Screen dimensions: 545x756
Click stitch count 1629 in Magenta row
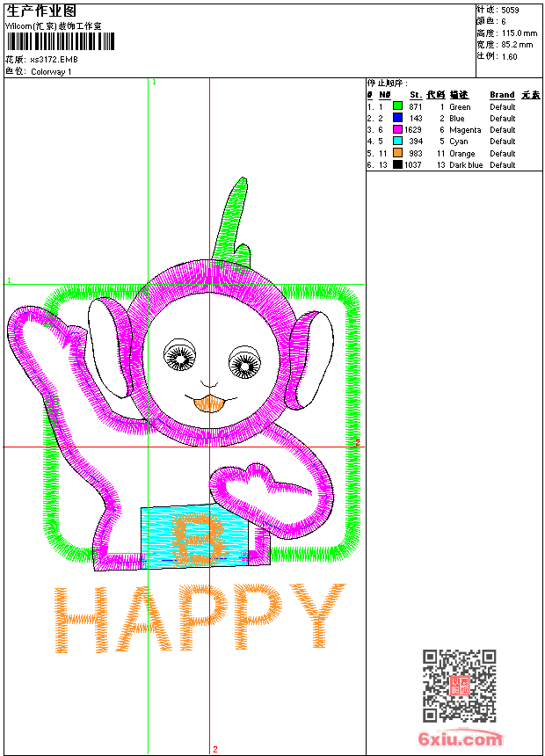click(413, 130)
